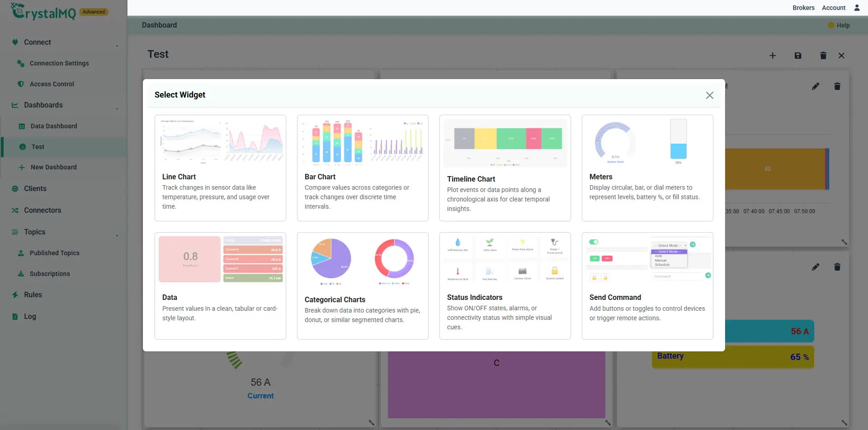The height and width of the screenshot is (430, 868).
Task: Delete the Test dashboard via top trash icon
Action: point(823,56)
